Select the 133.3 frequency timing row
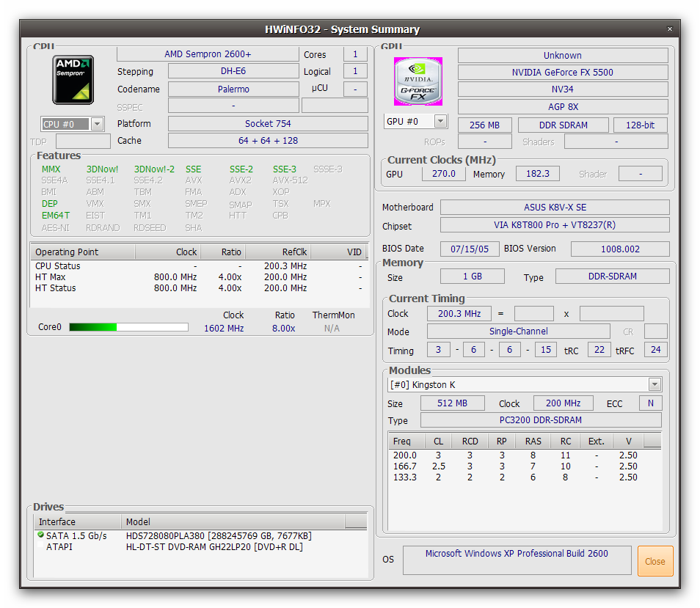Image resolution: width=700 pixels, height=608 pixels. point(525,477)
